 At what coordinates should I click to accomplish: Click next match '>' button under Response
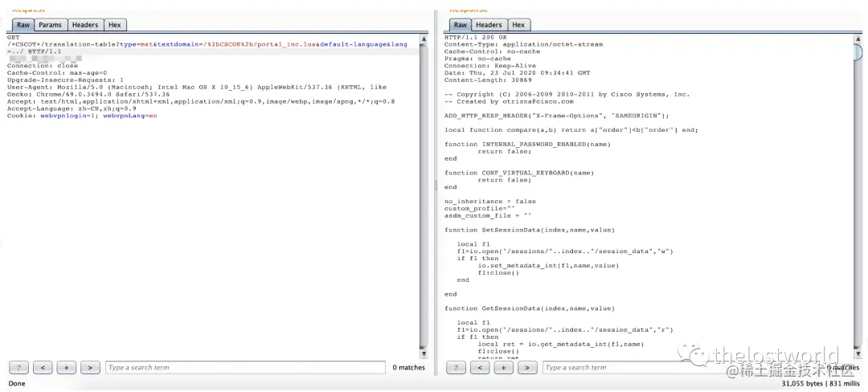[x=527, y=368]
